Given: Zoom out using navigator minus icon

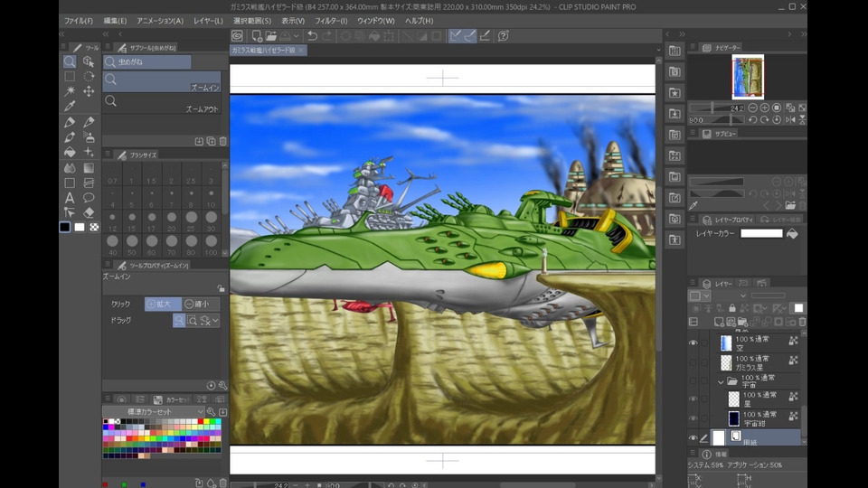Looking at the screenshot, I should pos(752,108).
